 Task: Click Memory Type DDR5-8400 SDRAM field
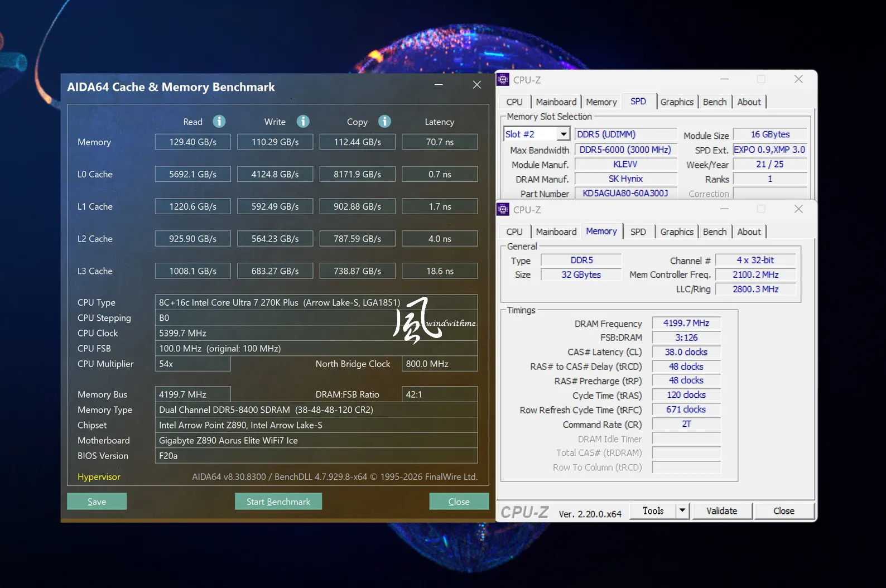coord(316,409)
